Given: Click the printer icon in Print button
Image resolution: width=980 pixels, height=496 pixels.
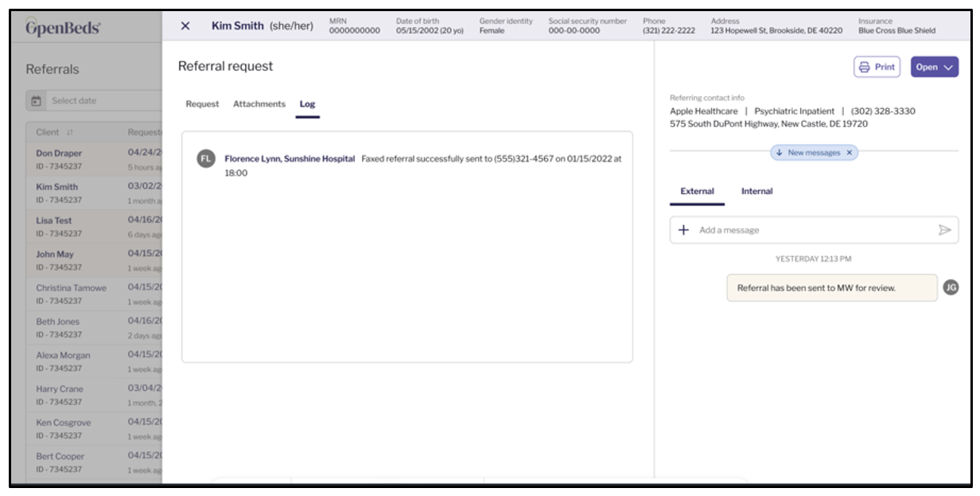Looking at the screenshot, I should coord(865,68).
